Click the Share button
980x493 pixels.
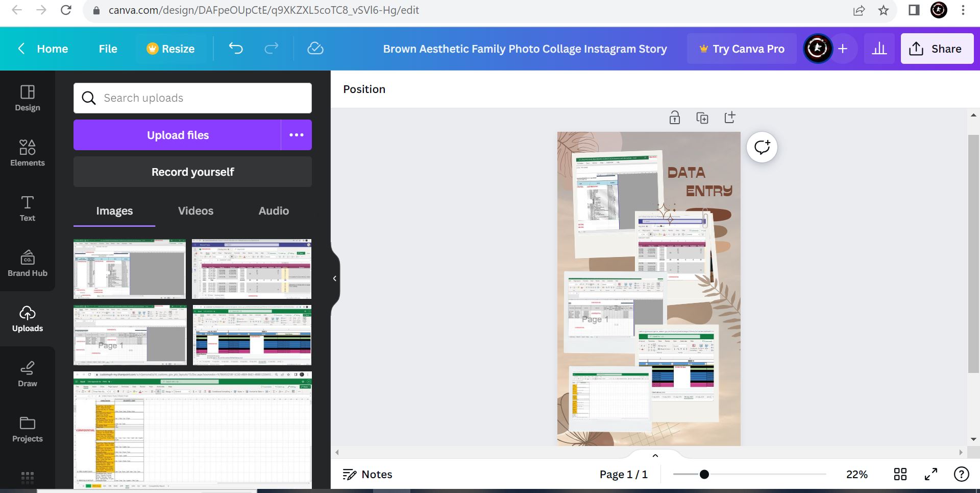coord(937,49)
